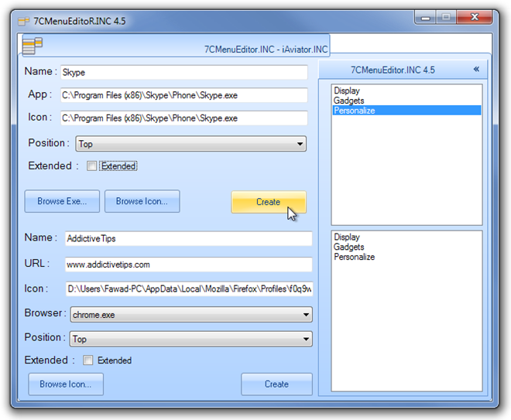Focus the Name field containing AddictiveTips
This screenshot has height=420, width=511.
[x=189, y=238]
